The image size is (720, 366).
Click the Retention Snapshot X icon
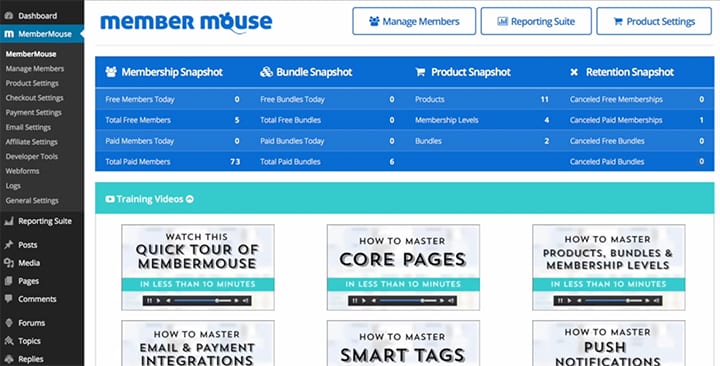[x=574, y=72]
